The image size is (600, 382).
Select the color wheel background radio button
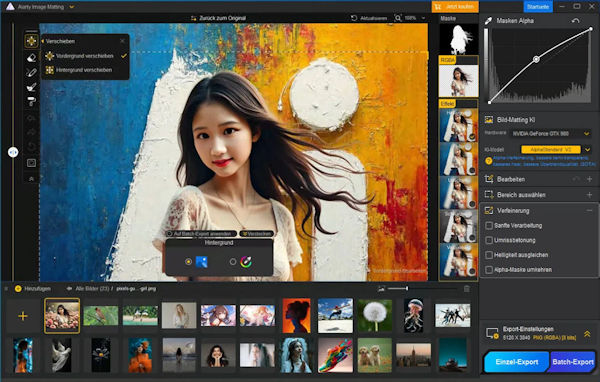pyautogui.click(x=233, y=262)
